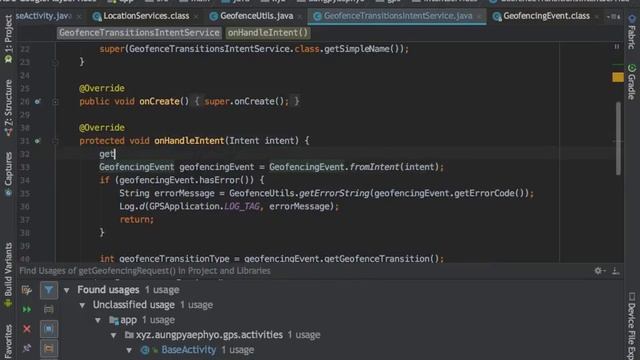The image size is (640, 360).
Task: Click fold end marker on line 23
Action: click(x=55, y=62)
